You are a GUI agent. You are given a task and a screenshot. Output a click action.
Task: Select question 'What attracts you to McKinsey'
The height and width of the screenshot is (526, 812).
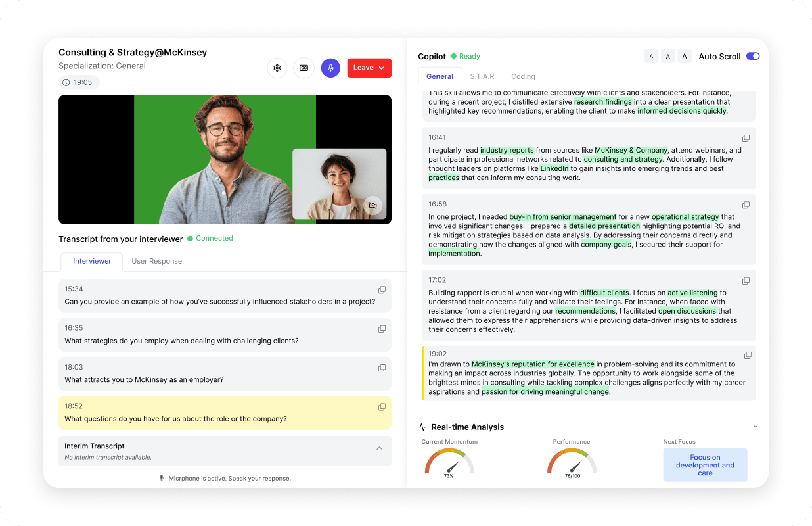coord(144,379)
